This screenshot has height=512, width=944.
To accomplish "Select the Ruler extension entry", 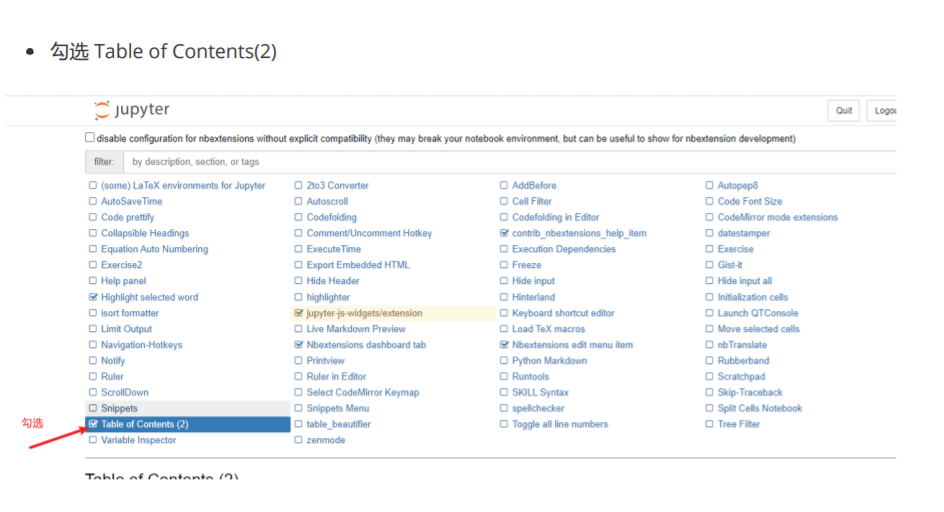I will coord(112,376).
